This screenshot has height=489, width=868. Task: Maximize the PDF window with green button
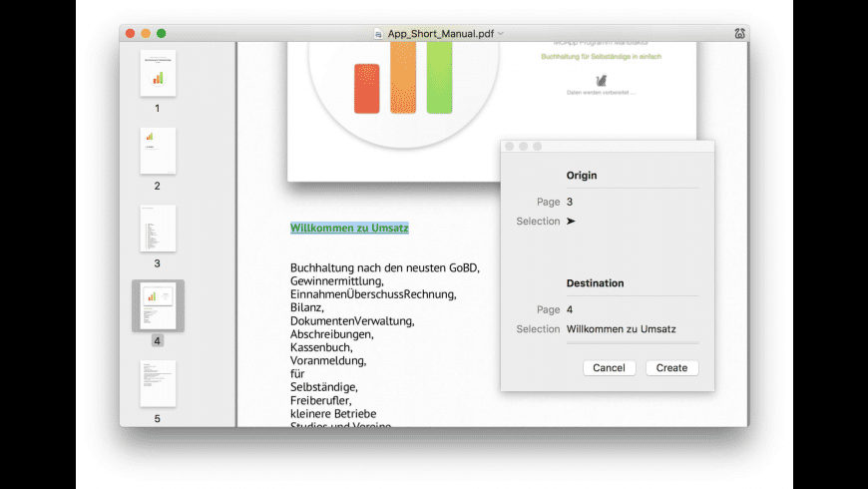click(x=161, y=34)
